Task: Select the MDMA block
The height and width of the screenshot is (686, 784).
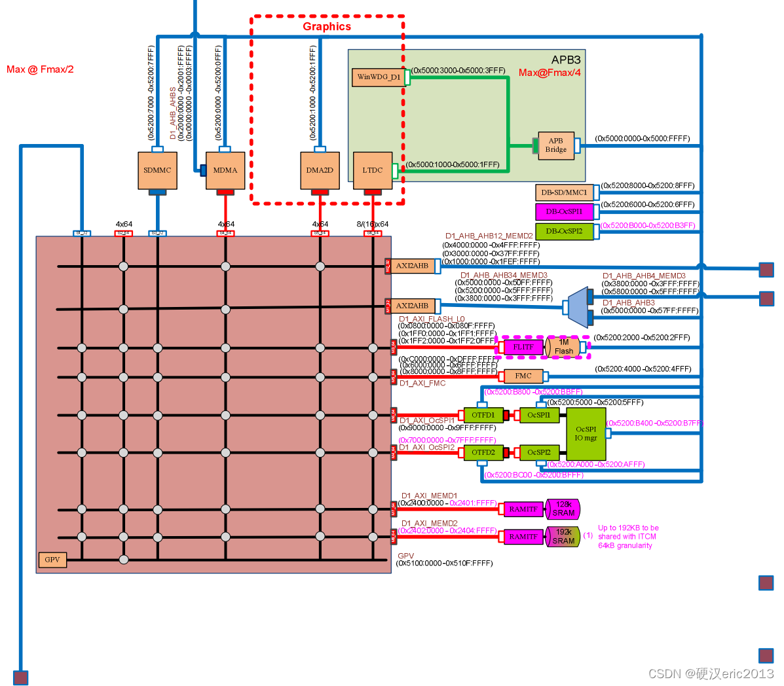Action: click(225, 170)
